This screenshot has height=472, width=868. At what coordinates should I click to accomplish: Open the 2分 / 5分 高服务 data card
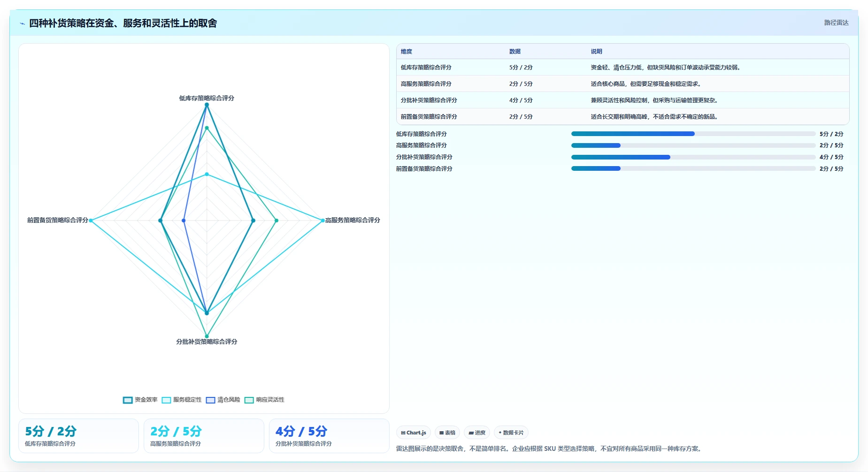coord(204,436)
